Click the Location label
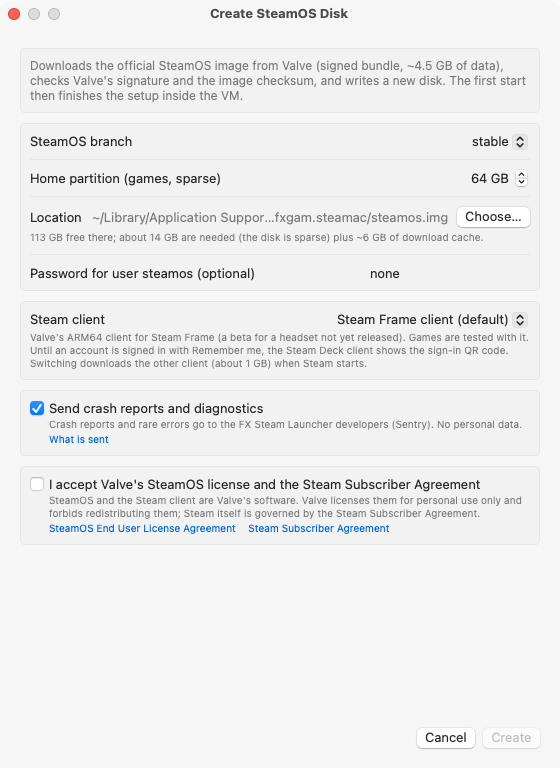The height and width of the screenshot is (768, 560). point(55,217)
